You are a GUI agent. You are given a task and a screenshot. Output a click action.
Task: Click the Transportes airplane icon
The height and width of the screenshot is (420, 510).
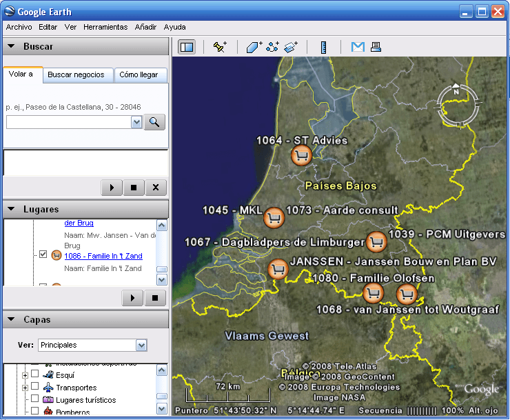point(48,388)
